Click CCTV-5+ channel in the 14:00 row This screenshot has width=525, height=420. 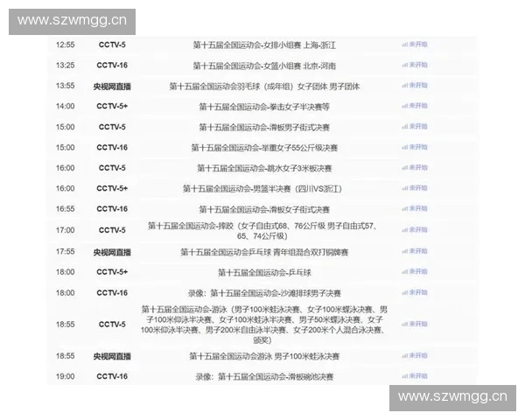coord(112,106)
